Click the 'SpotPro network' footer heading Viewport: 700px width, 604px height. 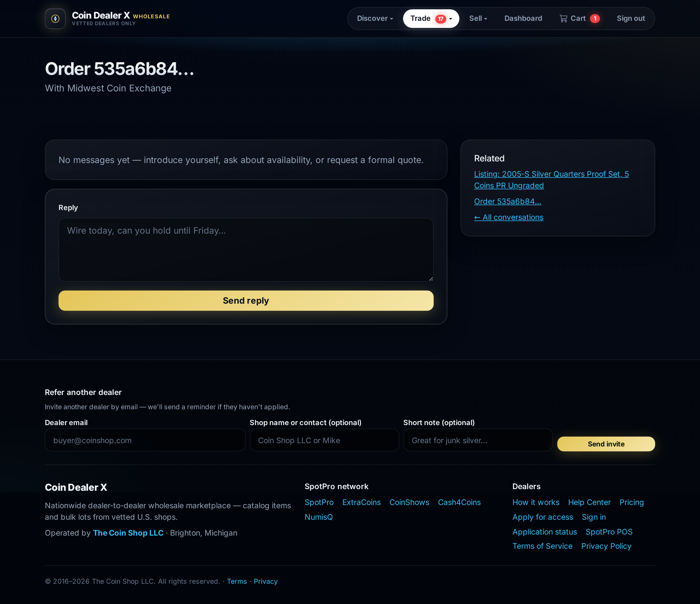click(x=336, y=486)
